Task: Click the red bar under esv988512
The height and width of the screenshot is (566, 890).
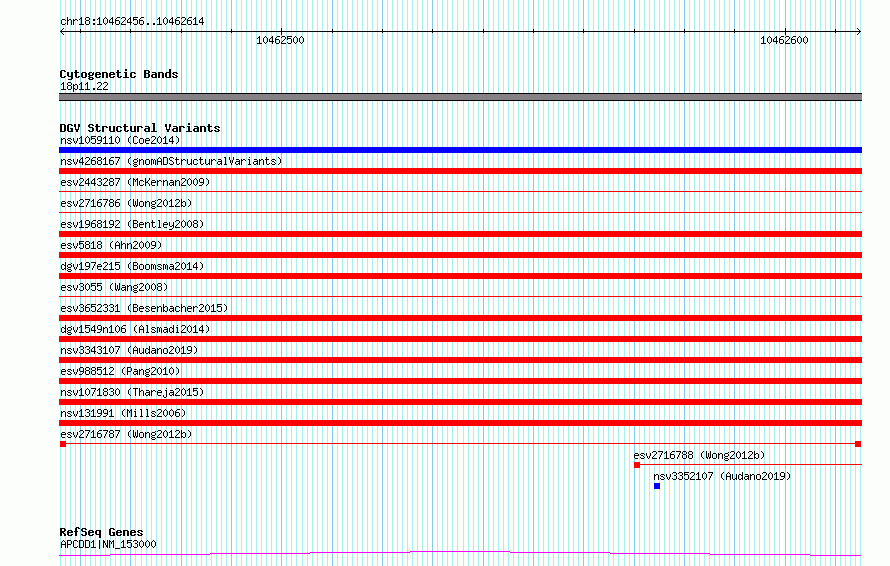Action: click(460, 381)
